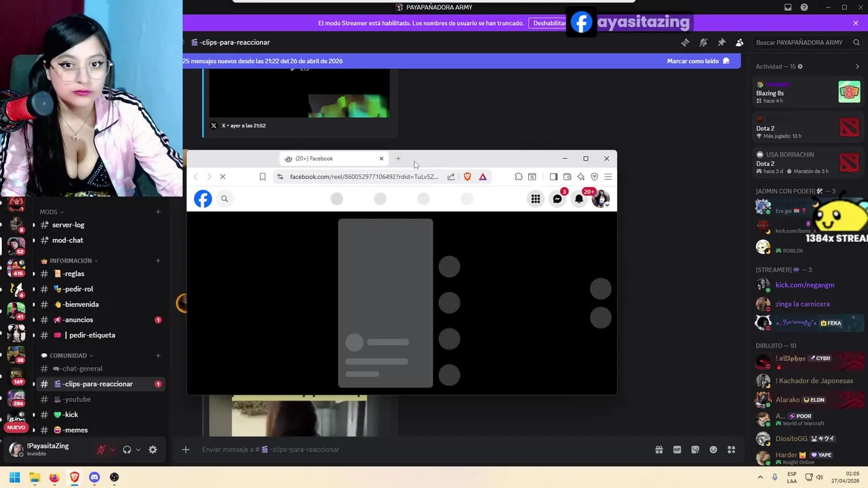Dismiss the Streamer mode purple banner
868x488 pixels.
pyautogui.click(x=856, y=23)
